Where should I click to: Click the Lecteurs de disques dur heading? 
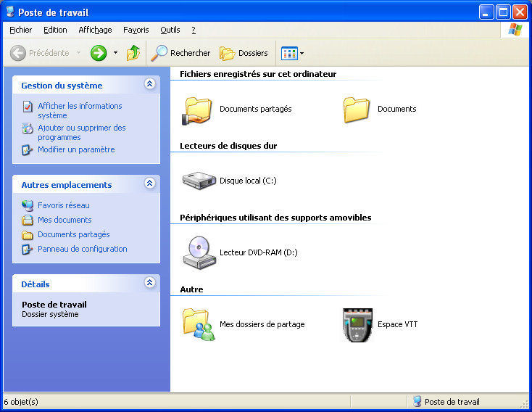pyautogui.click(x=228, y=146)
